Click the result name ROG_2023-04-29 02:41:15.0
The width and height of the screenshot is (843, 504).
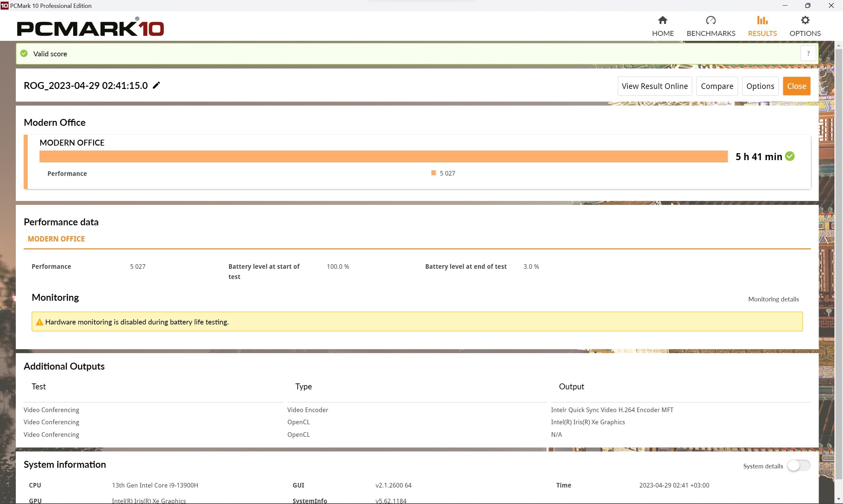coord(86,85)
